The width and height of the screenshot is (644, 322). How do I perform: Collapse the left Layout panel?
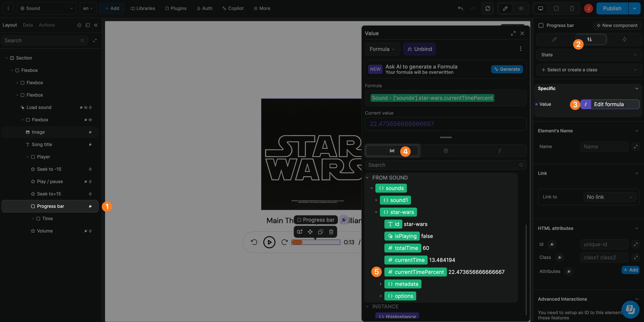click(96, 25)
